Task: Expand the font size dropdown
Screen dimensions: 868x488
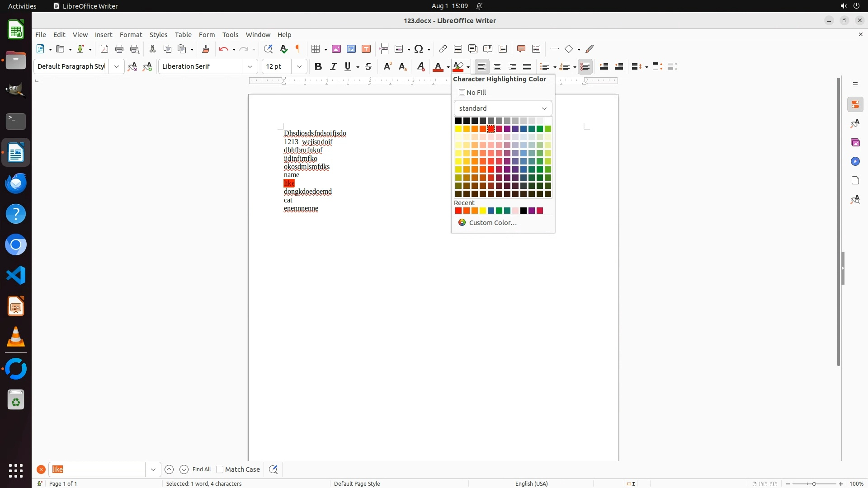Action: click(x=299, y=66)
